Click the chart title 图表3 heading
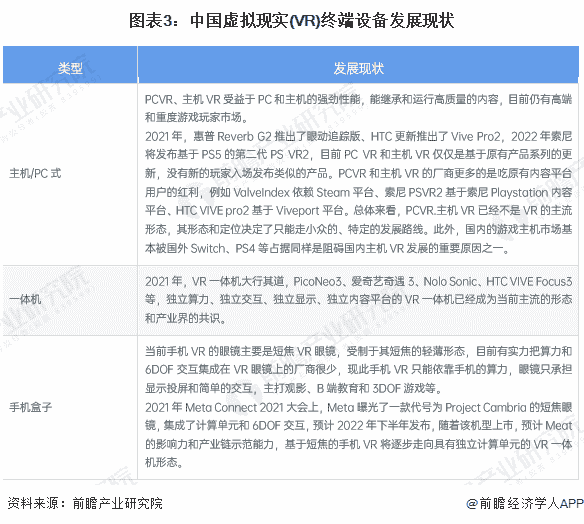This screenshot has height=524, width=584. [291, 20]
